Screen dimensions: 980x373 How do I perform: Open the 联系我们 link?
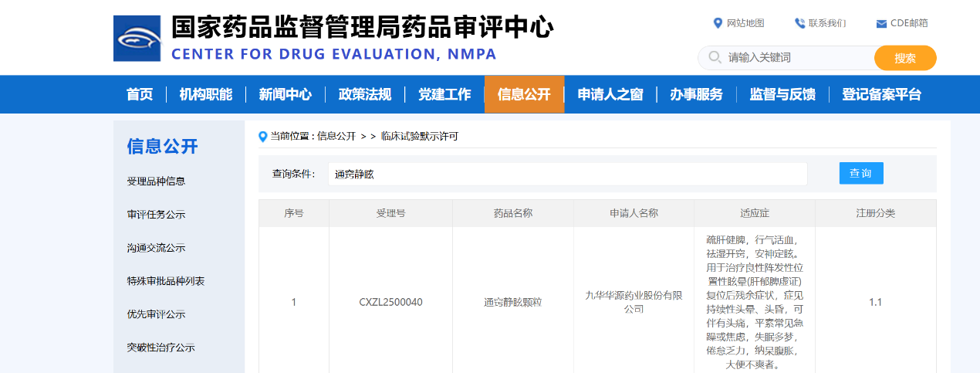tap(827, 23)
